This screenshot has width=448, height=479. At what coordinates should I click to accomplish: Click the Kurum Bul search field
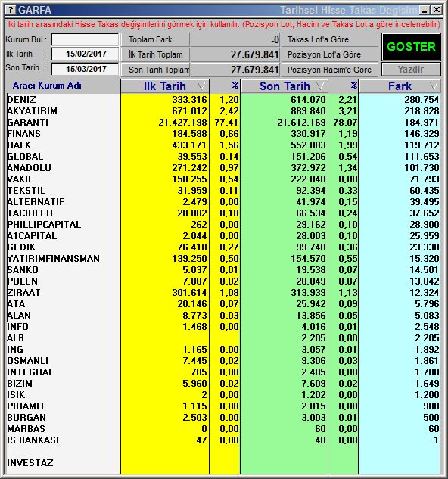coord(85,39)
